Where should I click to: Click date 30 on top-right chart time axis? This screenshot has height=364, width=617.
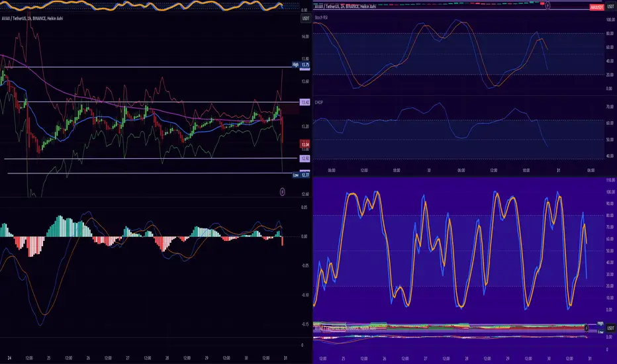pos(429,170)
